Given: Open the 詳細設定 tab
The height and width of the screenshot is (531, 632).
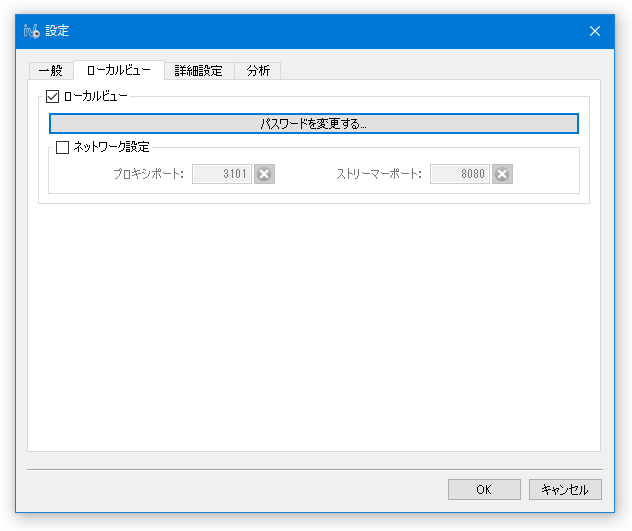Looking at the screenshot, I should pos(199,71).
